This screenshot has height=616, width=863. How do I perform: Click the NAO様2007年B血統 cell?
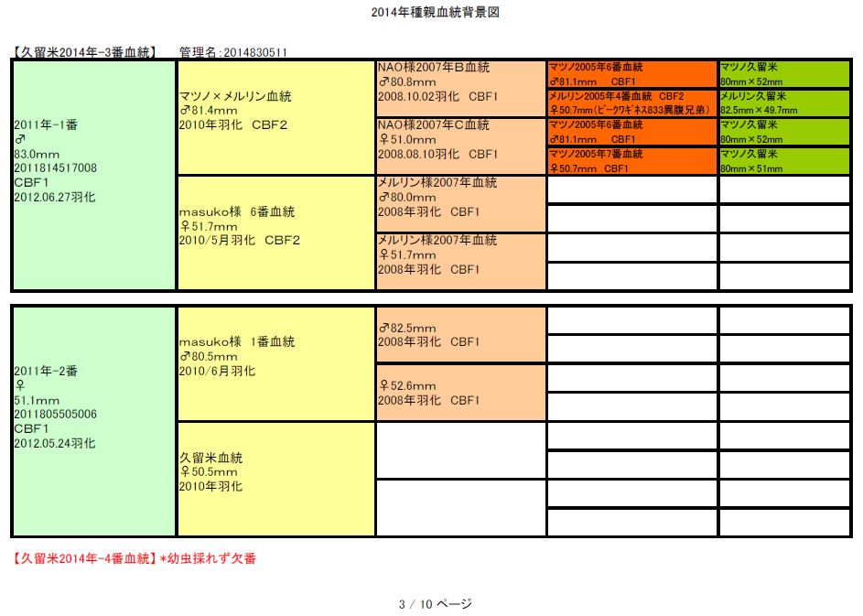pyautogui.click(x=461, y=89)
